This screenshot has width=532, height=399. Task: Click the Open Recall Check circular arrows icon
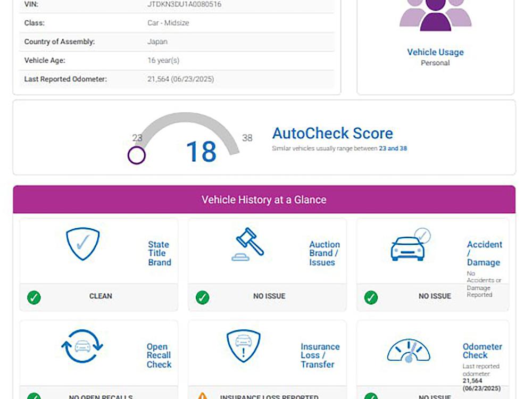coord(81,346)
